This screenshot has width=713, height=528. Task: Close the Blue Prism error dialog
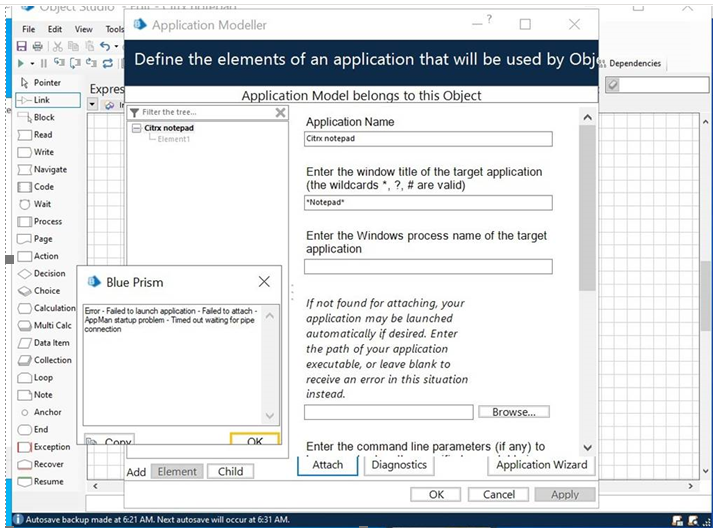click(x=264, y=282)
